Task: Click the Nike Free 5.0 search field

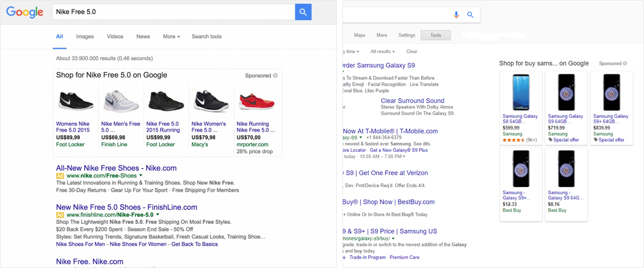Action: [x=174, y=12]
